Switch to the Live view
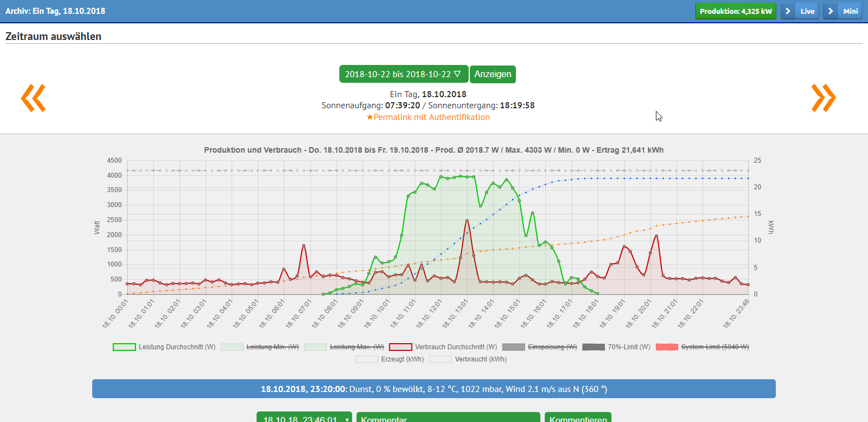This screenshot has height=422, width=868. coord(800,11)
